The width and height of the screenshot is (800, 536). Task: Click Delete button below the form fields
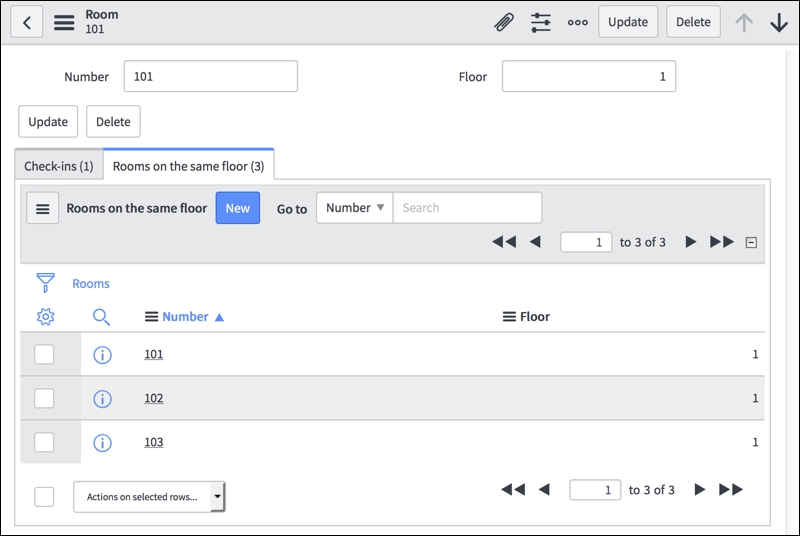(x=113, y=121)
